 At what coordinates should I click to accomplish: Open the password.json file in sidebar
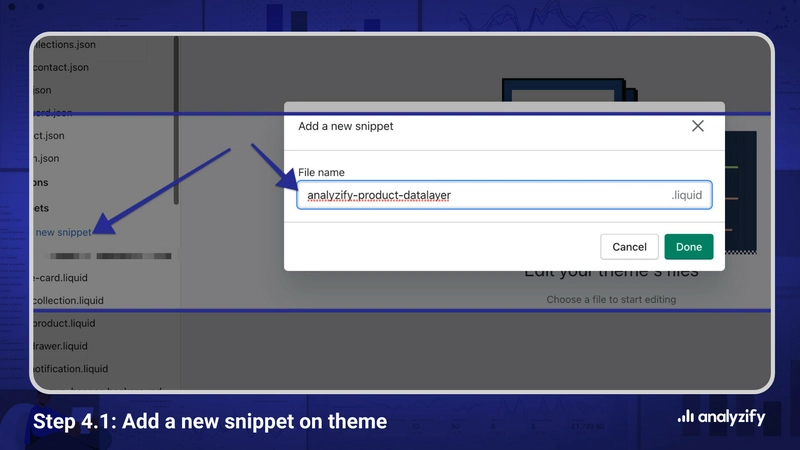coord(52,112)
